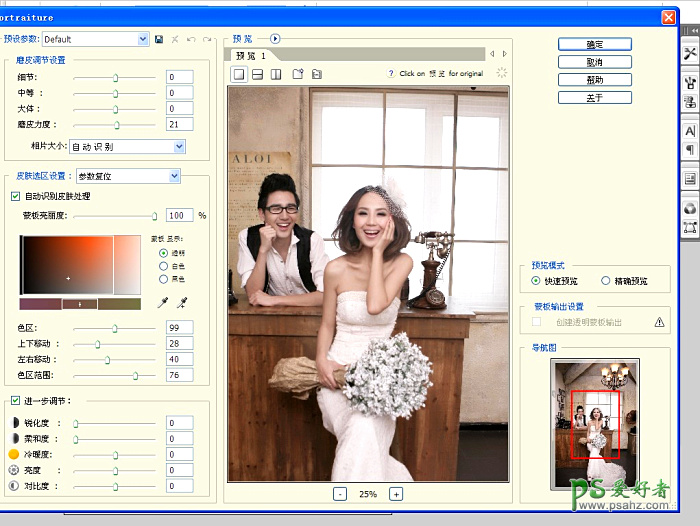Open the Default preset dropdown
The height and width of the screenshot is (526, 700).
143,39
